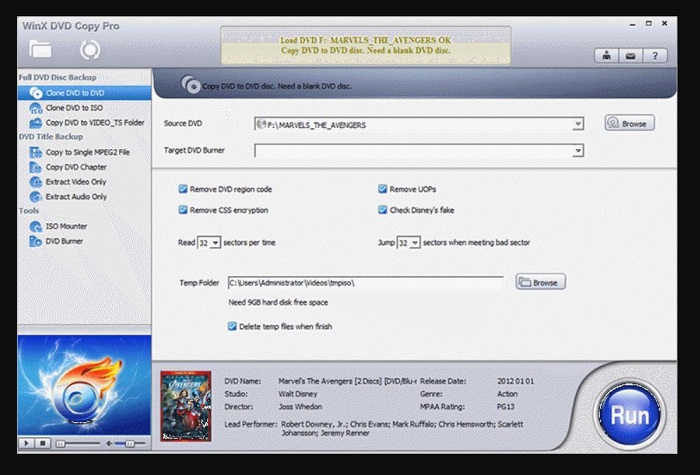Expand the Source DVD dropdown
Viewport: 700px width, 475px height.
pyautogui.click(x=578, y=124)
